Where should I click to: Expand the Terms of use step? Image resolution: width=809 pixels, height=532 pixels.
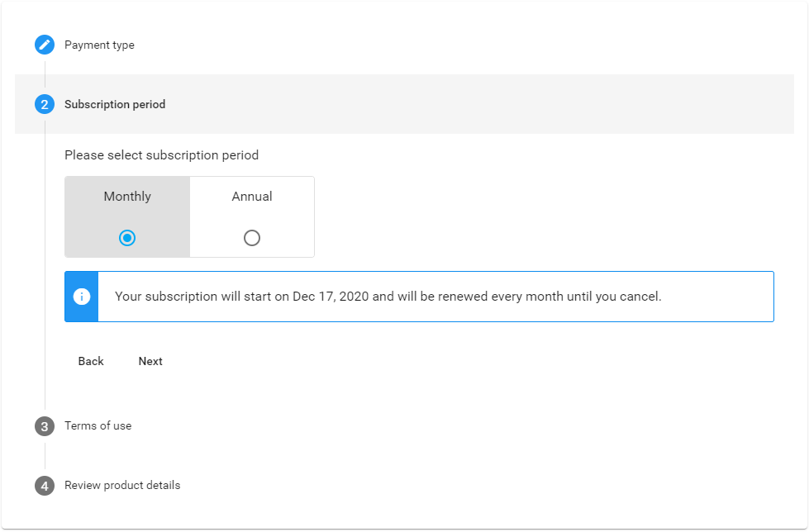point(98,426)
